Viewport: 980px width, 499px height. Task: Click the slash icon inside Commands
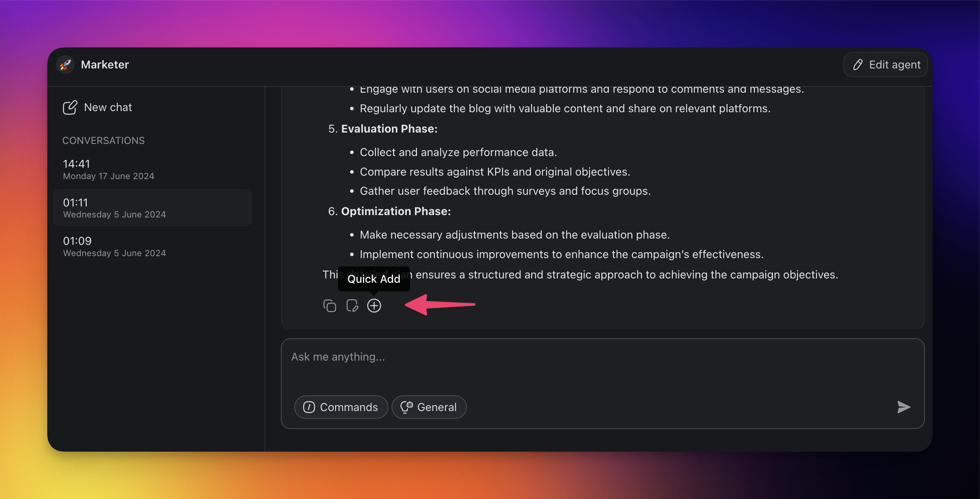(x=309, y=407)
